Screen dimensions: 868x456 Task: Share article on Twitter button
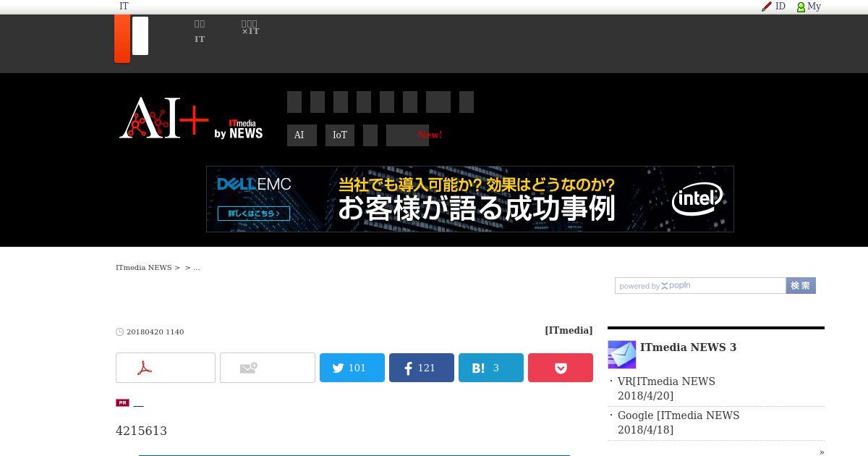click(352, 368)
